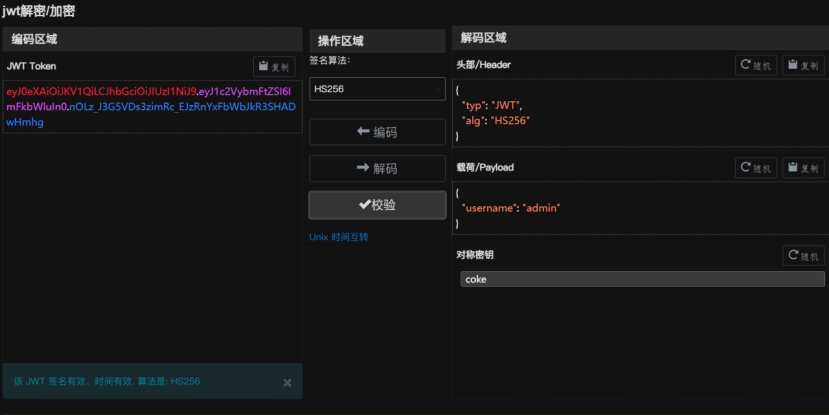829x415 pixels.
Task: Click inside the JWT Token text area
Action: pos(152,107)
